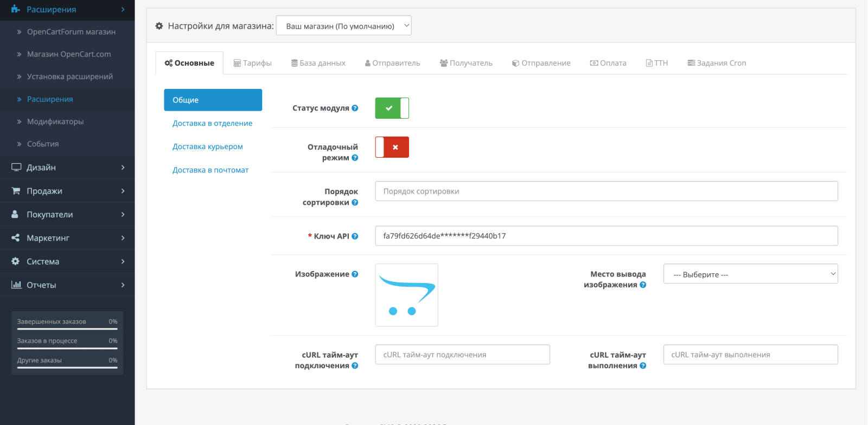This screenshot has height=425, width=868.
Task: Open Доставка в отделение section
Action: click(212, 123)
